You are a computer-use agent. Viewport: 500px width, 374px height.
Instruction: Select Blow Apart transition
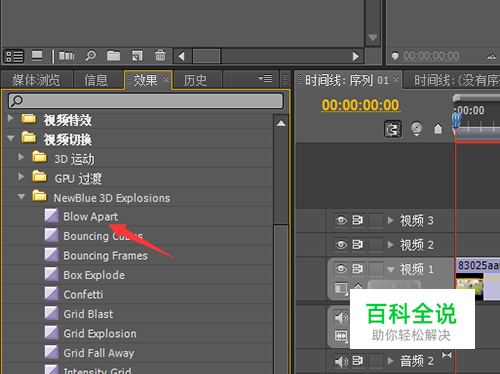point(90,217)
